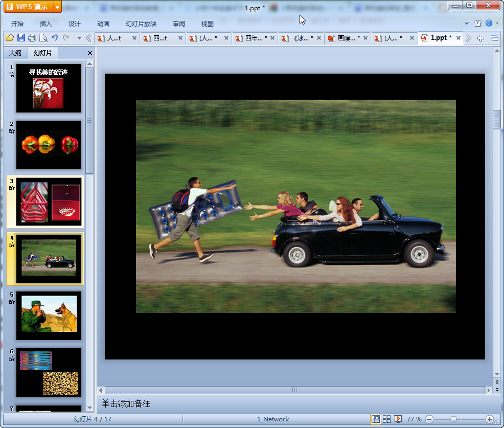The width and height of the screenshot is (504, 428).
Task: Switch to Normal view in status bar
Action: (x=375, y=419)
